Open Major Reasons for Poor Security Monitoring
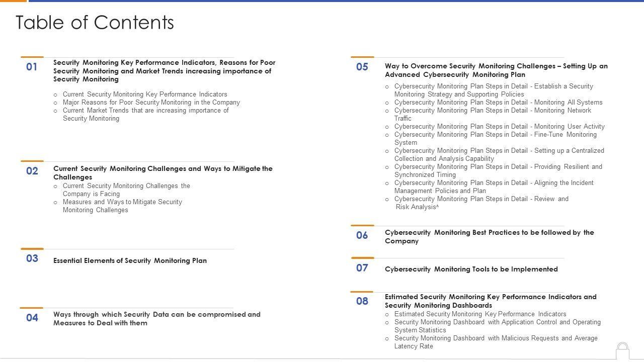This screenshot has height=362, width=644. click(x=151, y=103)
